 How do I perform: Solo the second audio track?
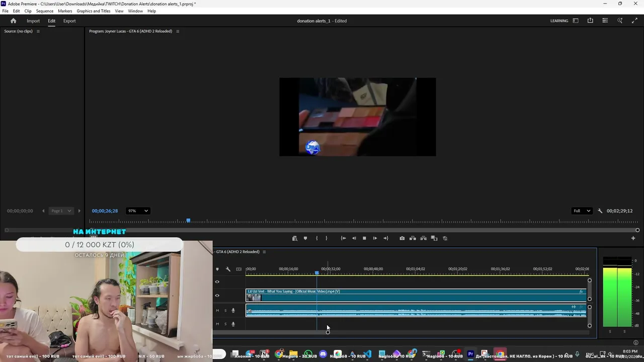[x=225, y=324]
